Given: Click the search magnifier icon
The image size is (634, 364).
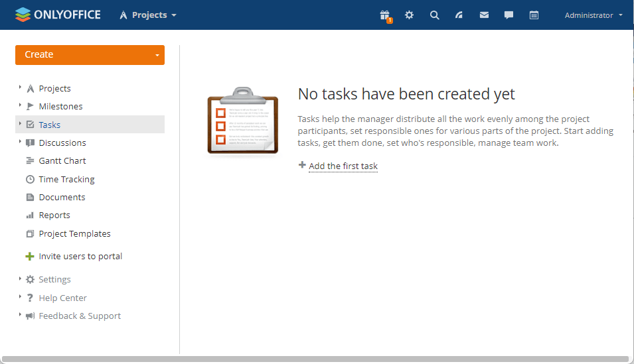Looking at the screenshot, I should 434,15.
